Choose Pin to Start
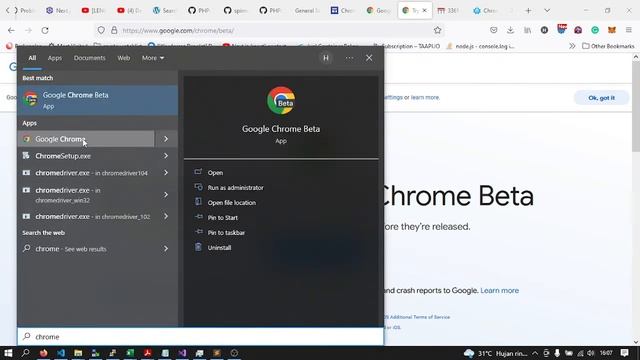640x360 pixels. (222, 218)
